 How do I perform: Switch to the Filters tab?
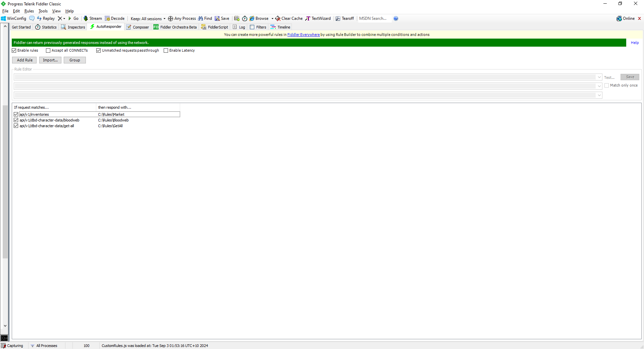258,27
